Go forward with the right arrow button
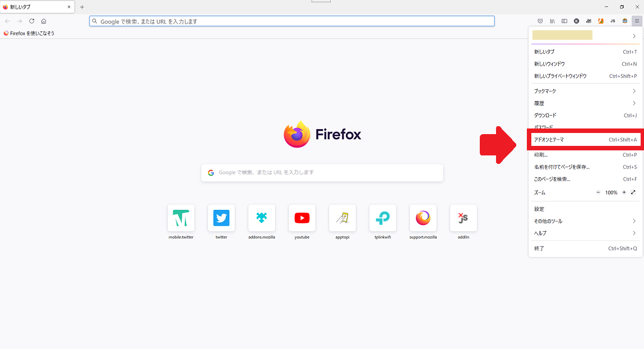 pyautogui.click(x=19, y=21)
